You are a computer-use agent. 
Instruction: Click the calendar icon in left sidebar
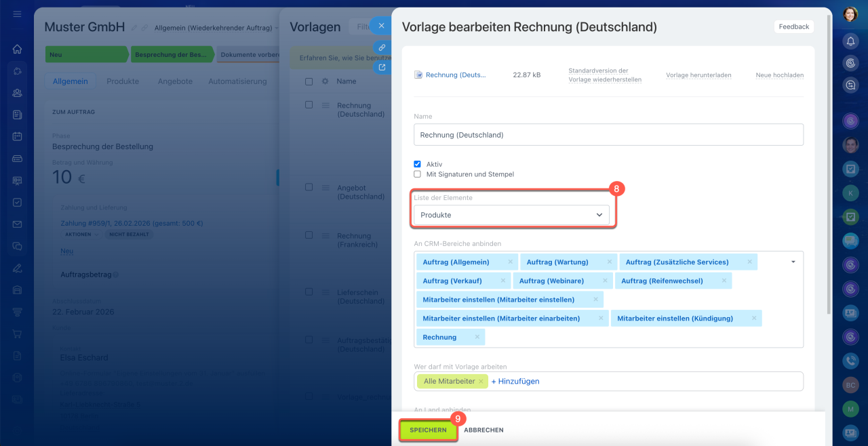17,136
